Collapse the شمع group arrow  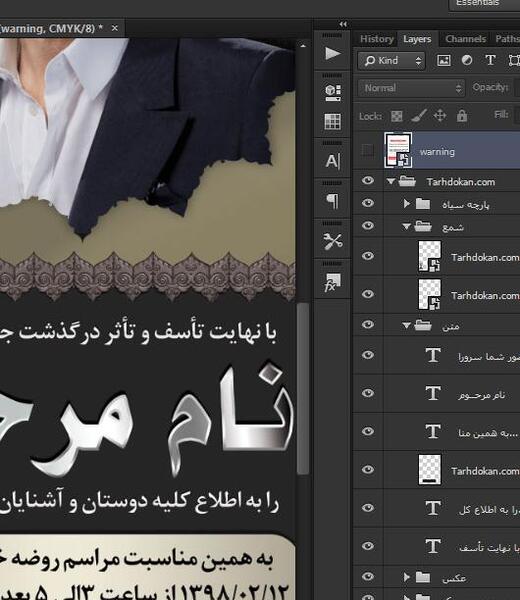[406, 227]
